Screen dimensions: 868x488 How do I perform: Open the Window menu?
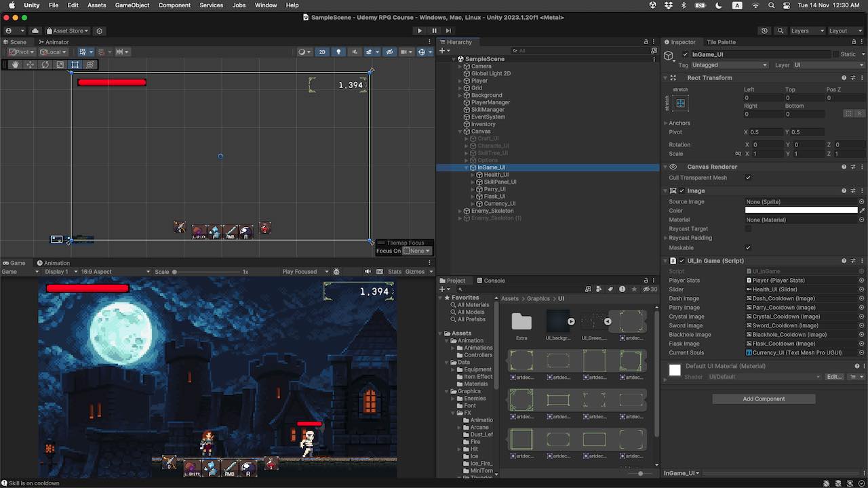coord(266,5)
